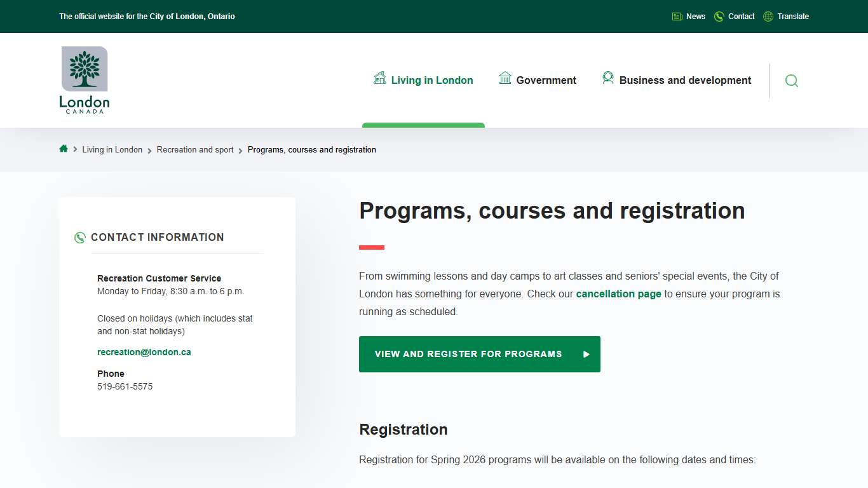Click the government building icon in the navigation
The width and height of the screenshot is (868, 488).
(505, 78)
